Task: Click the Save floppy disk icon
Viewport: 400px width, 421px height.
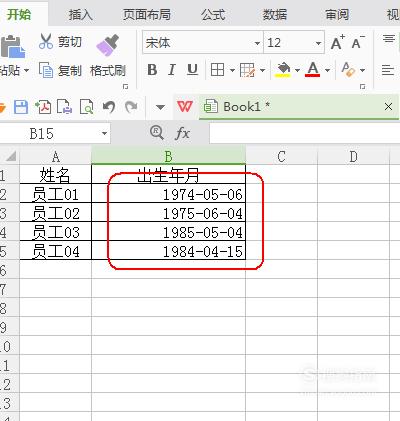Action: point(21,107)
